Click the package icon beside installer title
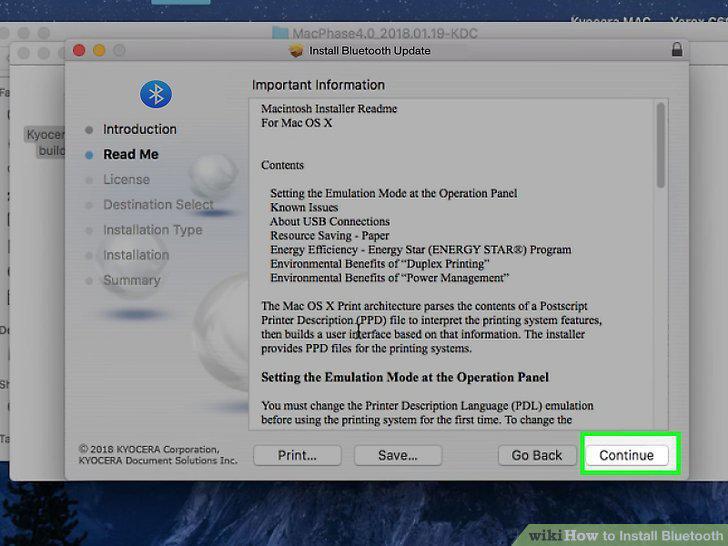This screenshot has height=546, width=728. point(296,51)
